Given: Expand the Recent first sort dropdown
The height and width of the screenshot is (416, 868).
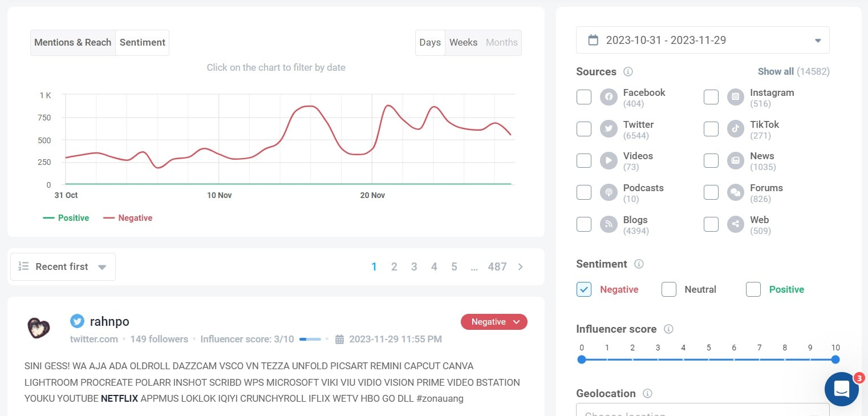Looking at the screenshot, I should coord(63,267).
